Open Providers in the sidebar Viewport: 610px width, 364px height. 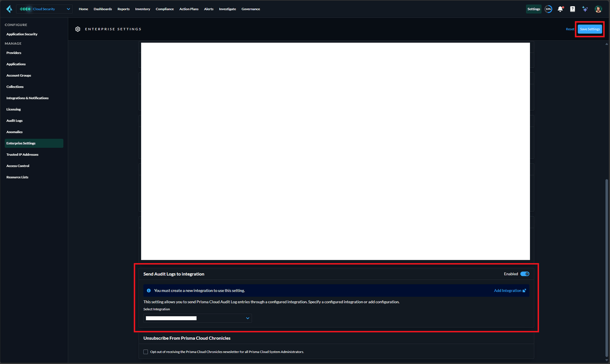(14, 53)
